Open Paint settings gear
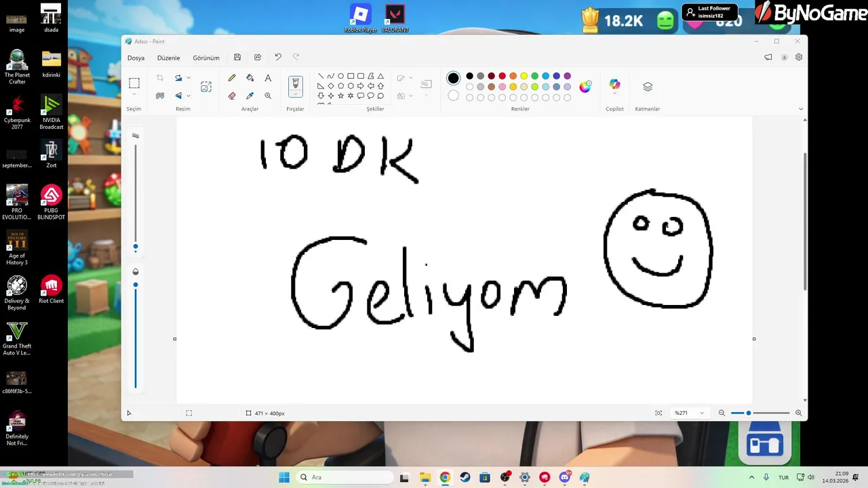The image size is (868, 488). click(x=799, y=58)
